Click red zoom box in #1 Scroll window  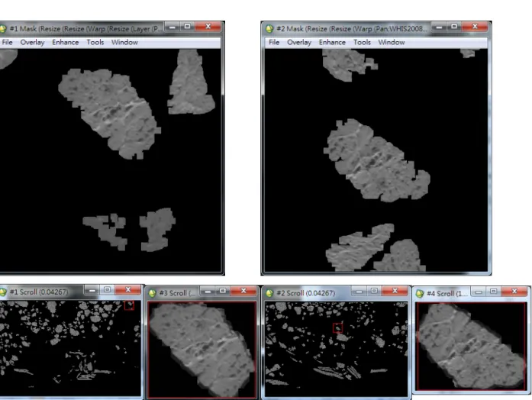click(x=129, y=305)
